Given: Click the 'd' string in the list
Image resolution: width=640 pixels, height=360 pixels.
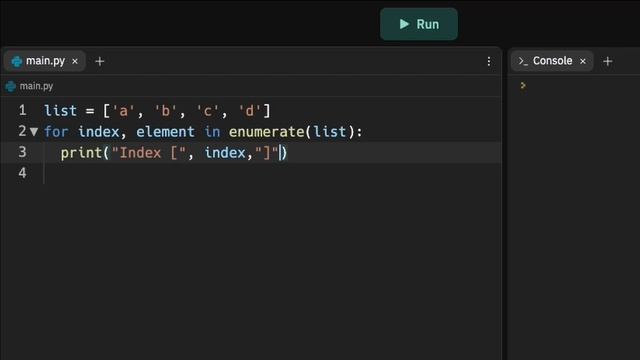Looking at the screenshot, I should point(249,111).
